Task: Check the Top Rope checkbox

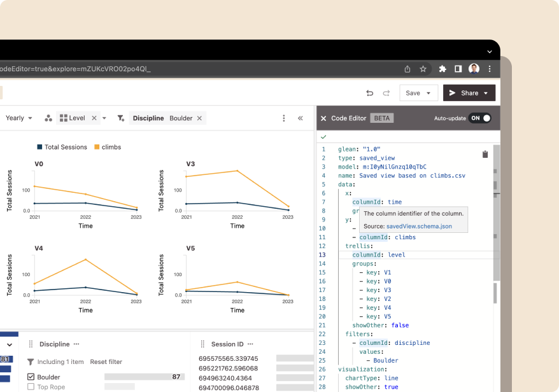Action: (31, 387)
